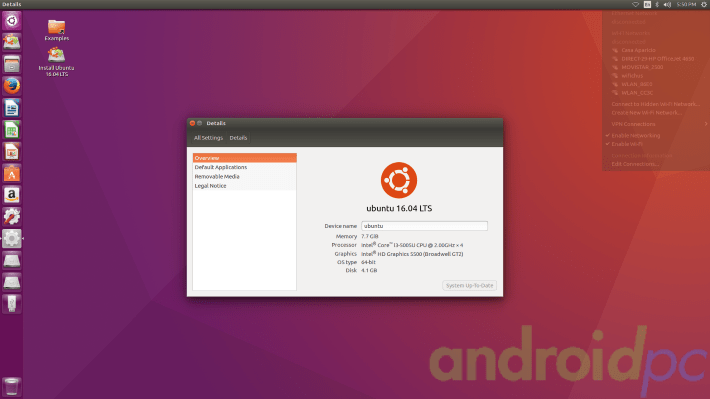Launch Firefox web browser
Screen dimensions: 710x399
click(x=12, y=86)
